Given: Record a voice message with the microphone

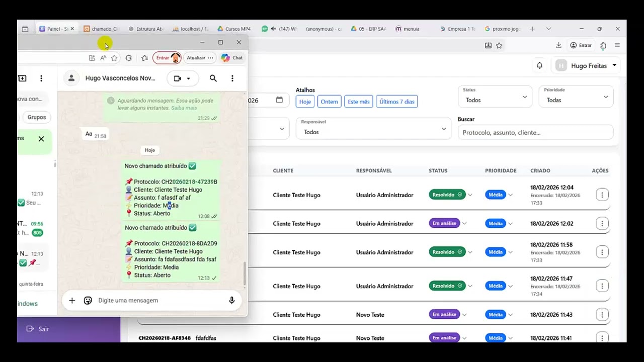Looking at the screenshot, I should click(232, 300).
